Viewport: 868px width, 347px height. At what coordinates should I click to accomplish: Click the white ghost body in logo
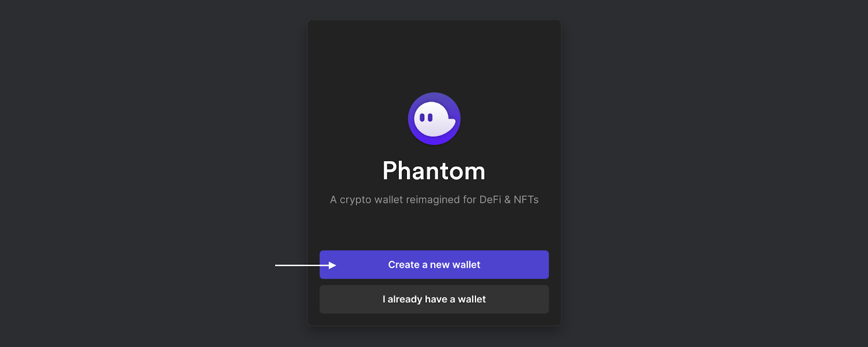tap(434, 119)
